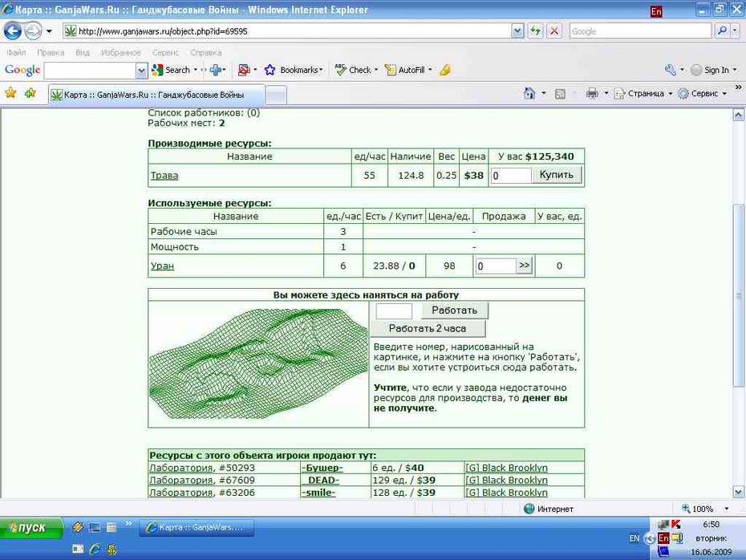Image resolution: width=746 pixels, height=560 pixels.
Task: Click the Refresh page icon
Action: pyautogui.click(x=536, y=31)
